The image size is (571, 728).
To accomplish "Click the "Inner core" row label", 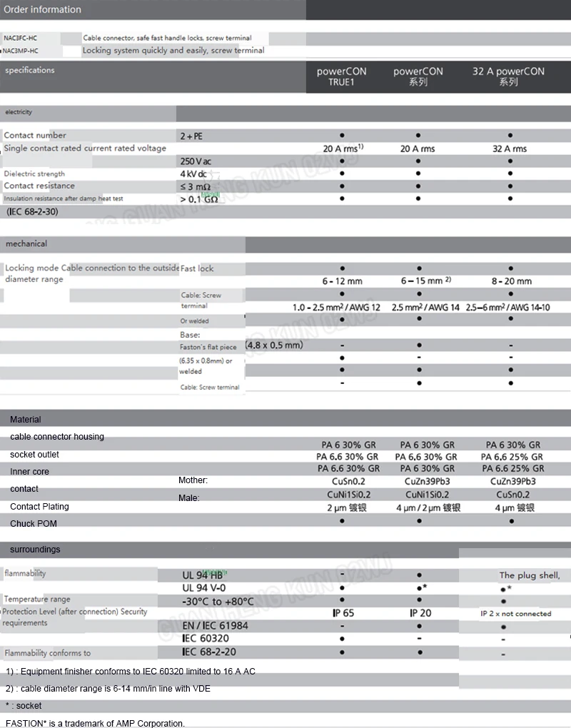I will pyautogui.click(x=29, y=471).
